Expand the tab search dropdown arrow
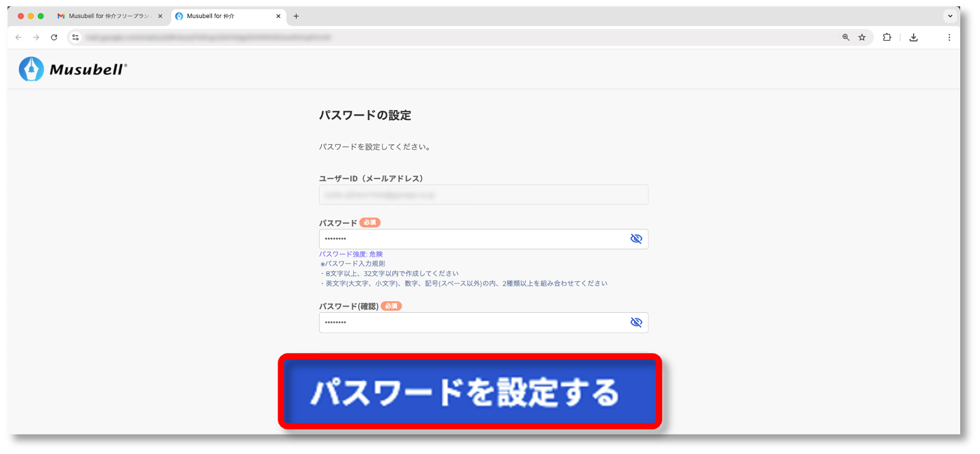Viewport: 980px width, 454px height. coord(950,16)
